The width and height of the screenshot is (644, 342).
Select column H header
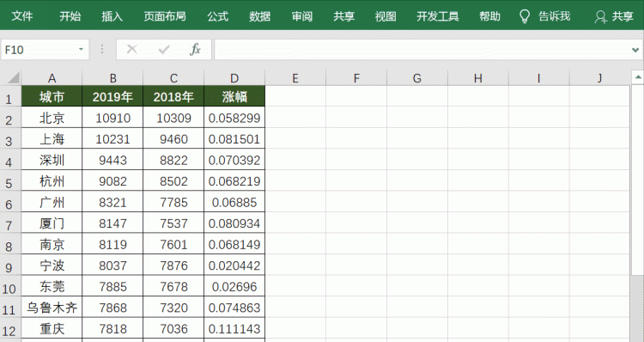tap(477, 78)
